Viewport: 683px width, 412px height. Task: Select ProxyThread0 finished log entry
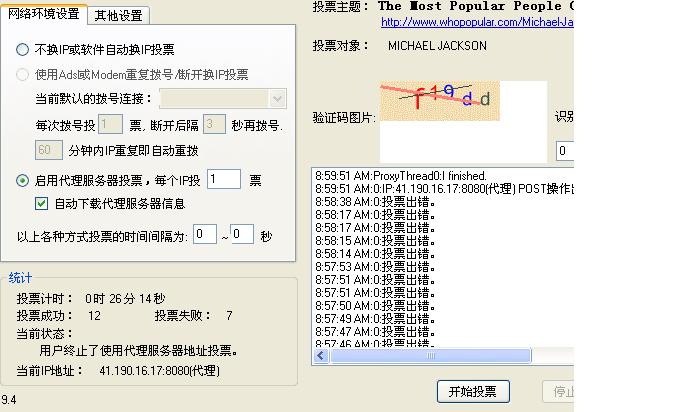point(400,175)
